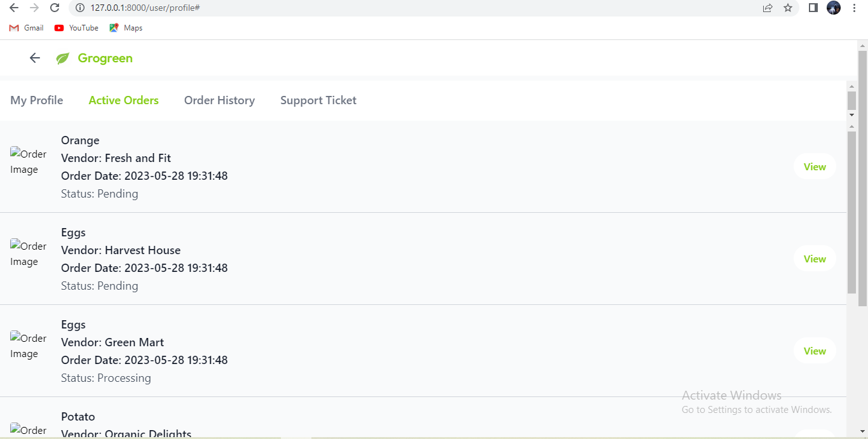
Task: Open the Support Ticket tab
Action: (x=318, y=100)
